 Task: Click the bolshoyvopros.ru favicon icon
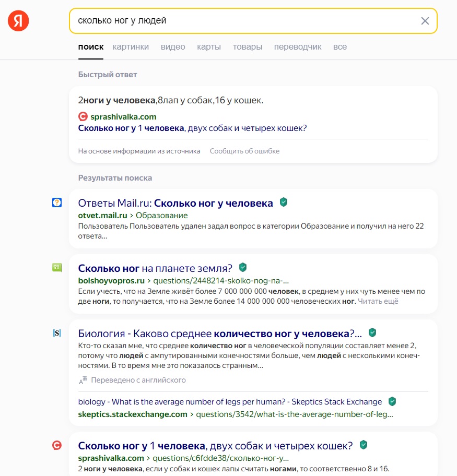(57, 268)
